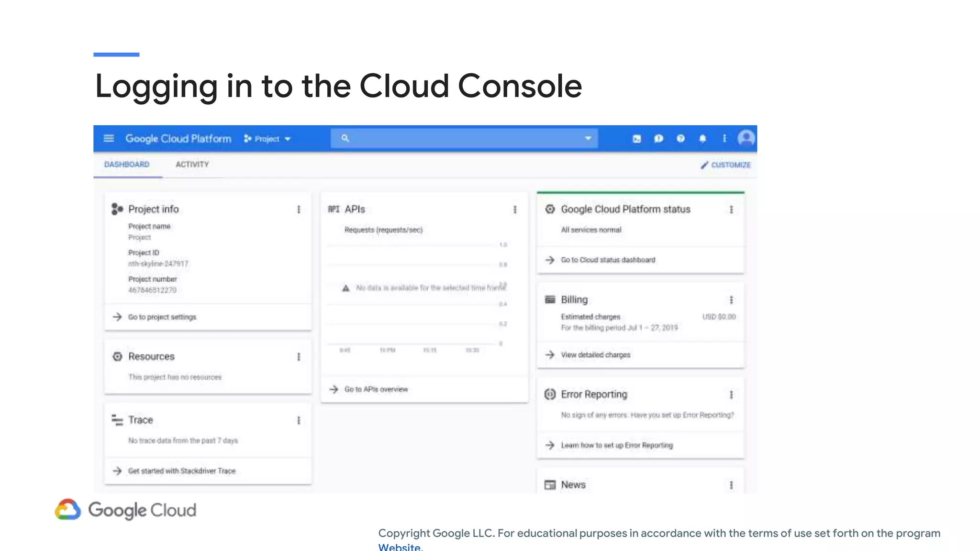
Task: Click the Project ID value text
Action: (158, 264)
